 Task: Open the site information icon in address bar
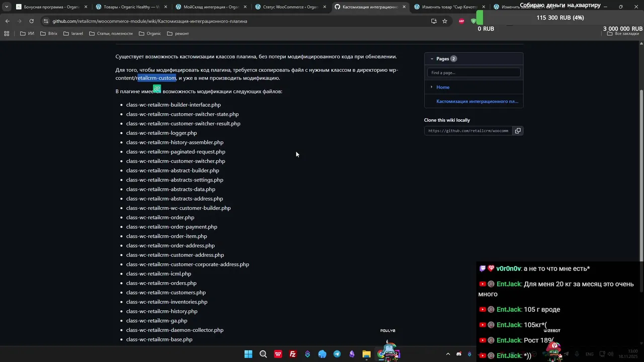click(x=46, y=21)
